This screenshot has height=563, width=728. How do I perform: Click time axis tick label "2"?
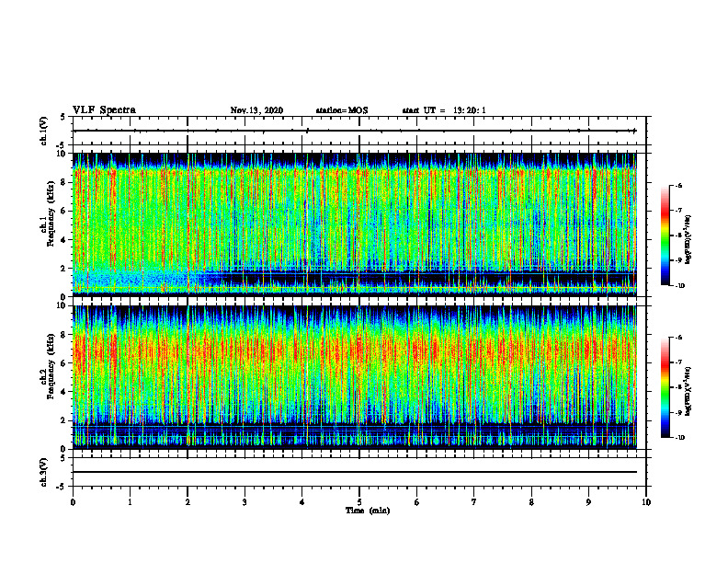click(188, 502)
